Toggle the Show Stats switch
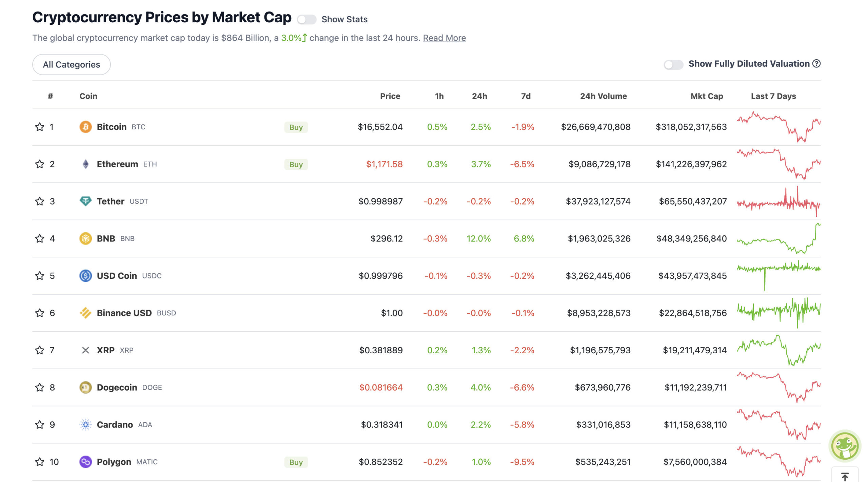 pos(307,20)
